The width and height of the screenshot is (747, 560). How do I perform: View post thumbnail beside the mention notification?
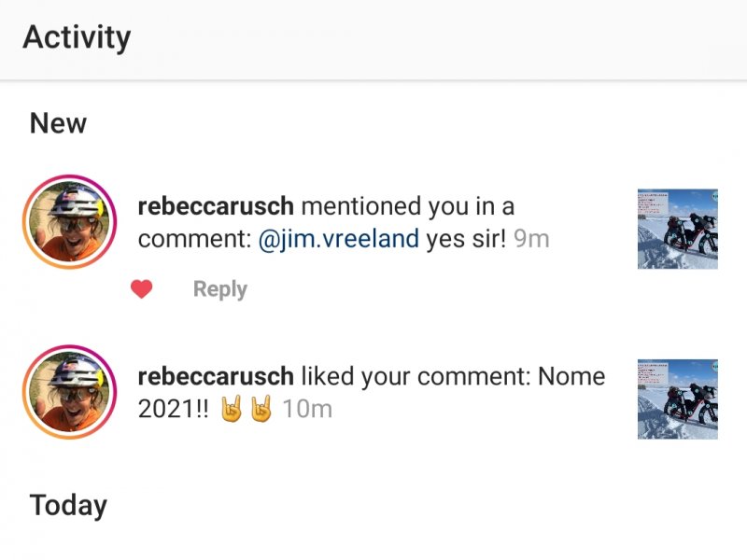[678, 229]
